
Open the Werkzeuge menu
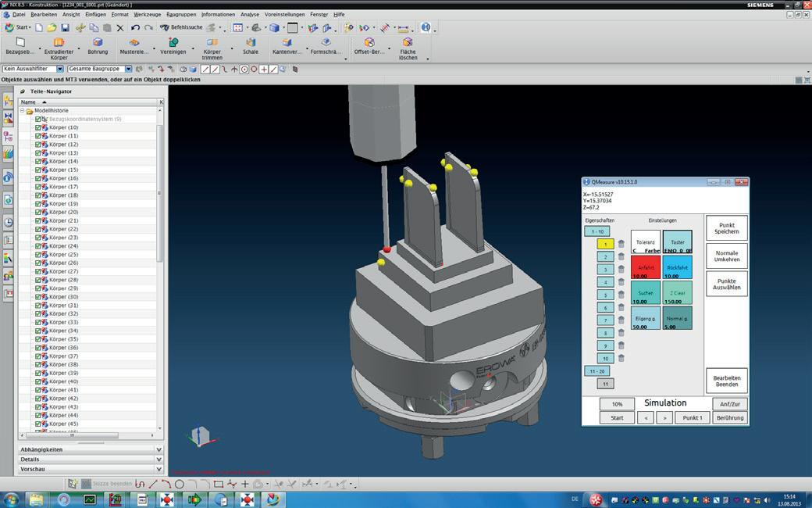pos(147,14)
